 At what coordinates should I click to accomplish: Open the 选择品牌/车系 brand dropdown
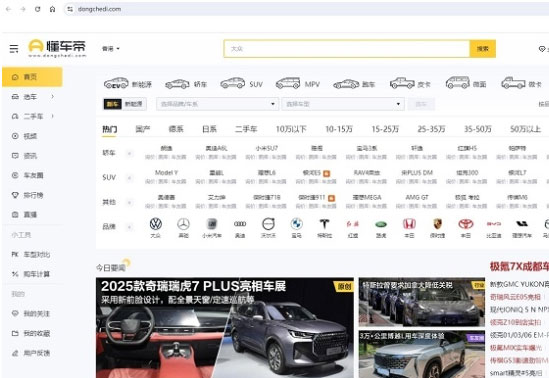[217, 104]
